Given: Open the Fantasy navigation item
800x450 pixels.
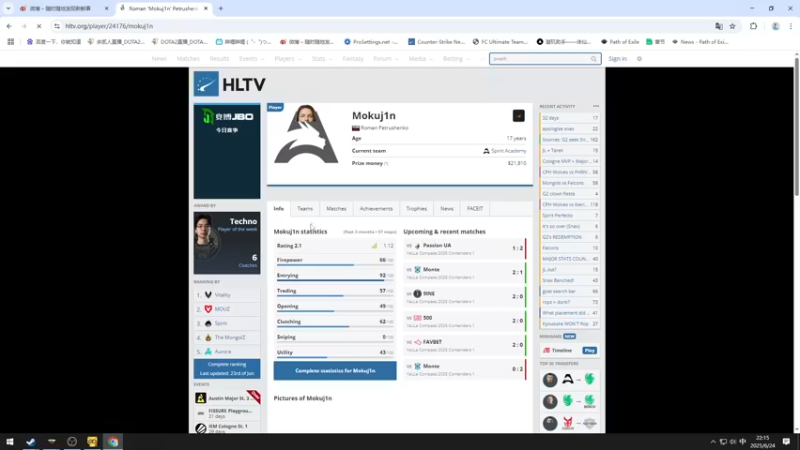Looking at the screenshot, I should point(353,59).
